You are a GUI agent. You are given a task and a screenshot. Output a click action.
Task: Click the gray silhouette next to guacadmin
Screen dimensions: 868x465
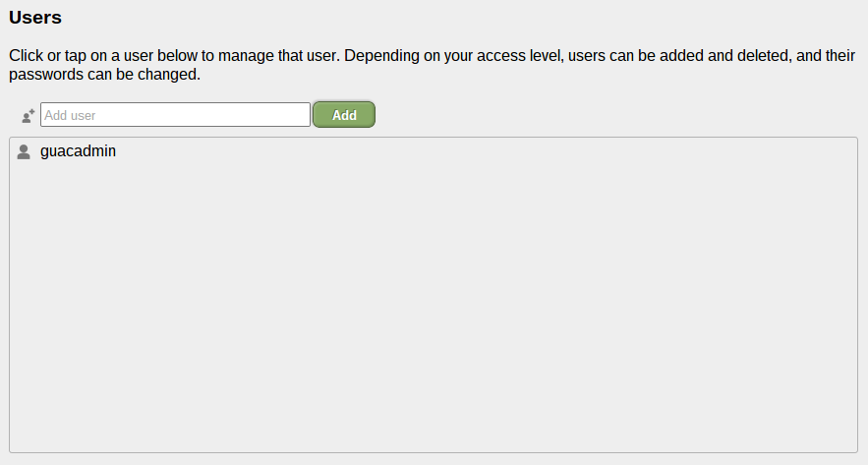(x=24, y=152)
